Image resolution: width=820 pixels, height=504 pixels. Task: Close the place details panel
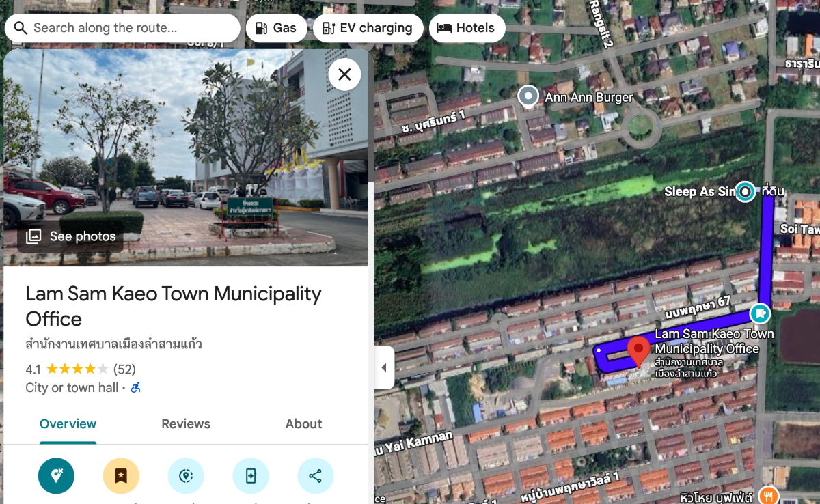pyautogui.click(x=344, y=74)
